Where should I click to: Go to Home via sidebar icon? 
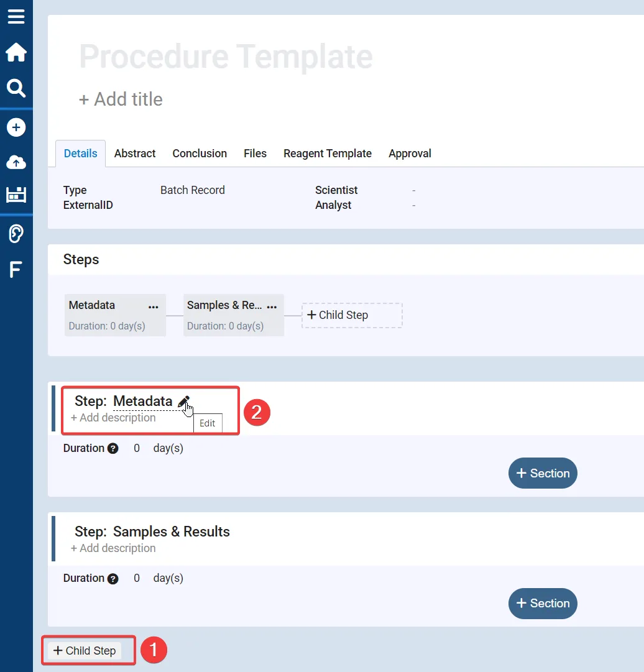point(16,53)
